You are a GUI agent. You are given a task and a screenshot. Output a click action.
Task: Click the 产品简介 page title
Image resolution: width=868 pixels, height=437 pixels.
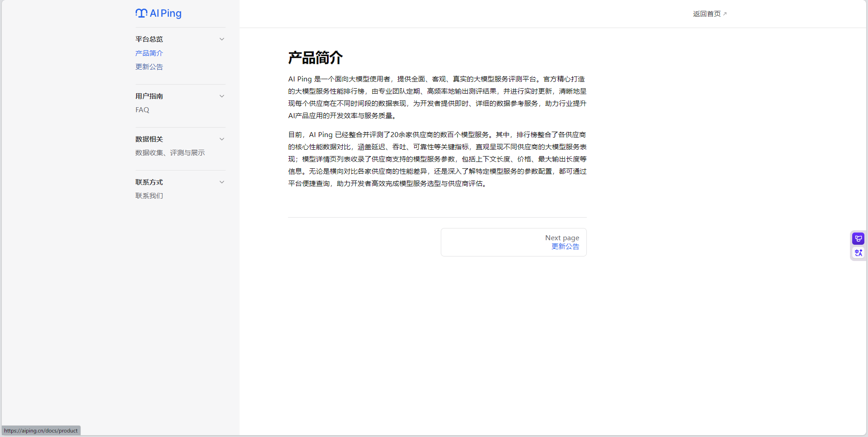(316, 58)
